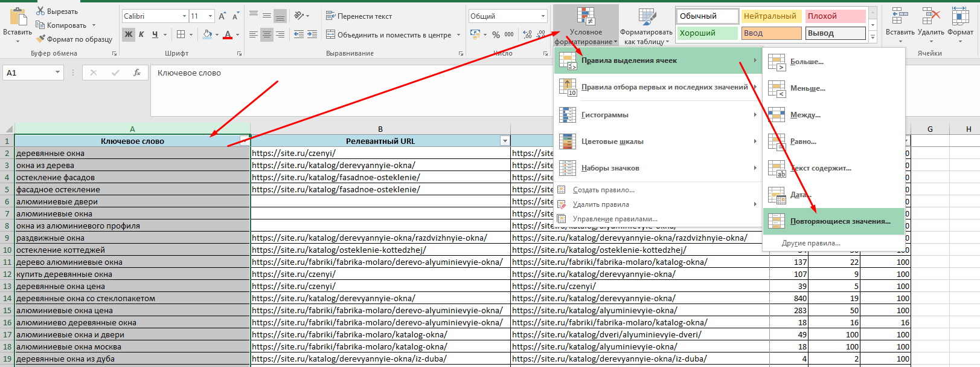Image resolution: width=980 pixels, height=367 pixels.
Task: Toggle bold Ж formatting
Action: point(129,34)
